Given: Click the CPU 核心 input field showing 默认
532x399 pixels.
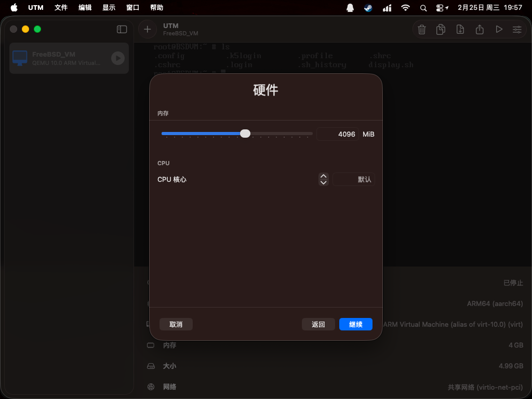Looking at the screenshot, I should click(353, 179).
